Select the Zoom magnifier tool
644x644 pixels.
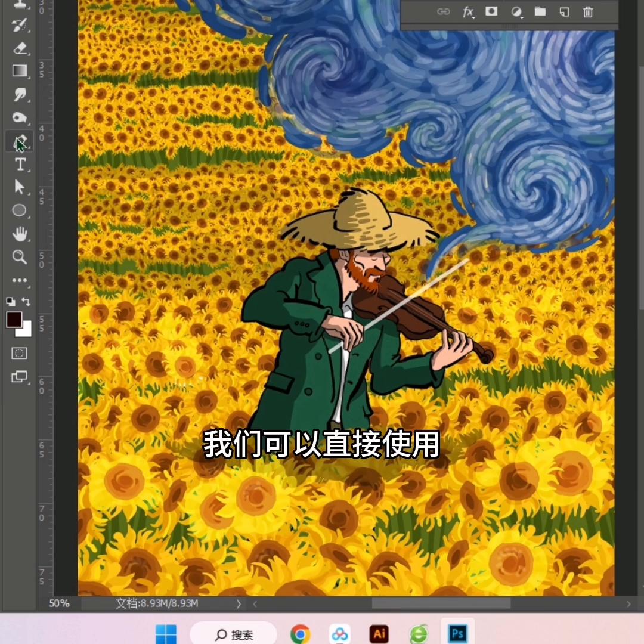coord(20,257)
